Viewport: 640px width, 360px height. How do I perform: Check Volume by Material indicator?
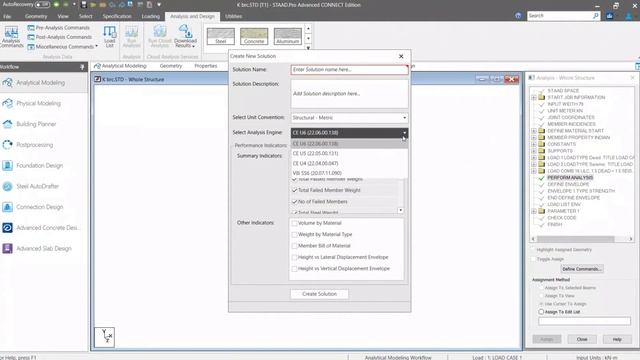(294, 223)
